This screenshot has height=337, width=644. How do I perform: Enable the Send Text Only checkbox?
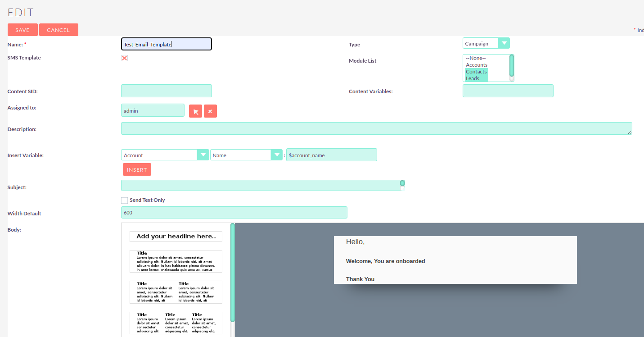[x=124, y=200]
